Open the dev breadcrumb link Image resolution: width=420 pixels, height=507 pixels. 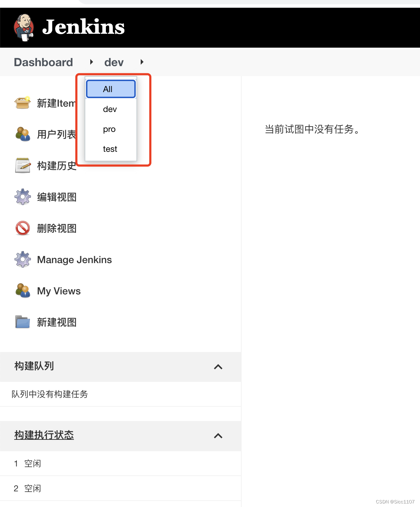point(114,62)
